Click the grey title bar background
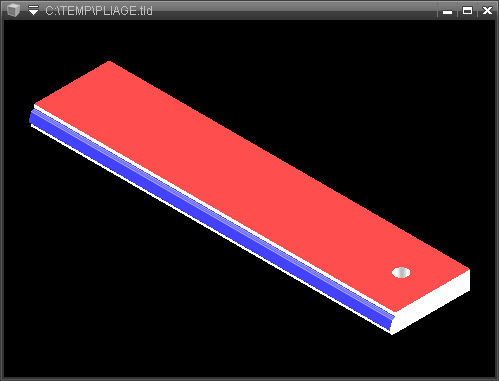499x381 pixels. [x=293, y=10]
